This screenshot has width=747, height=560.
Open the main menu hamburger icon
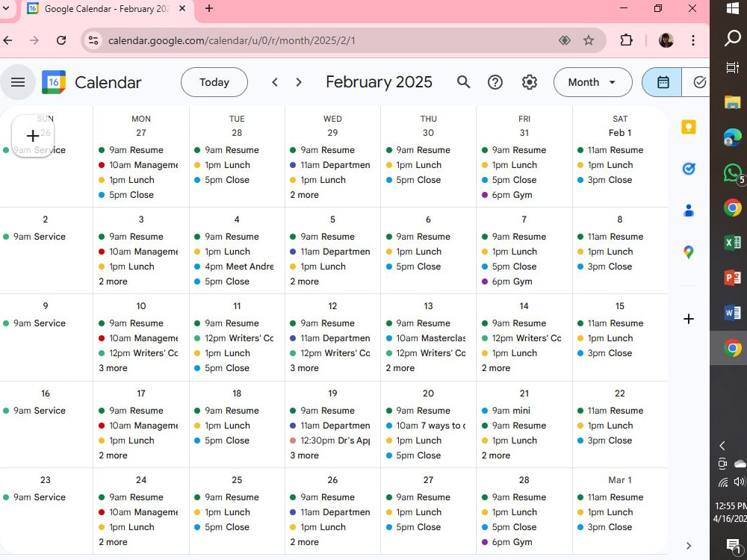[18, 82]
